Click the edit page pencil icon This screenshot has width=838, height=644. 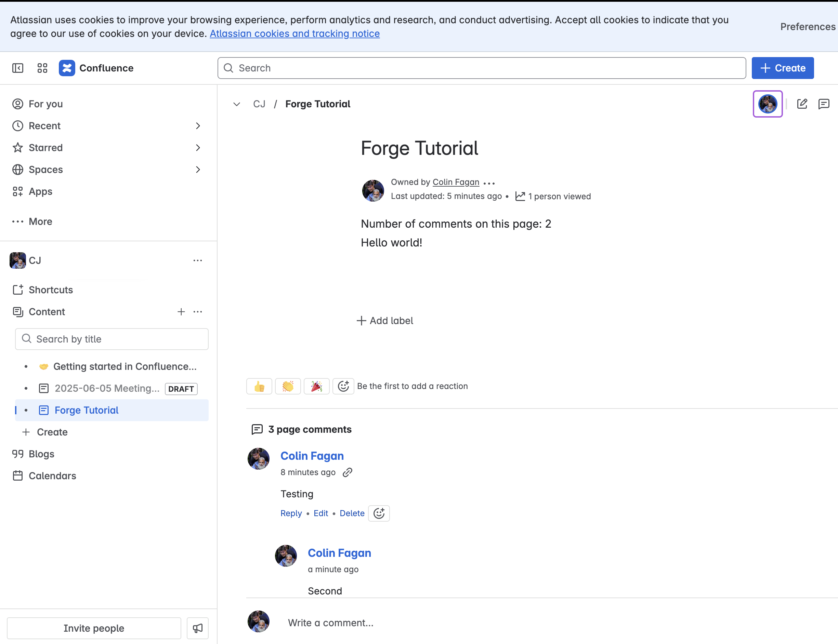[802, 104]
